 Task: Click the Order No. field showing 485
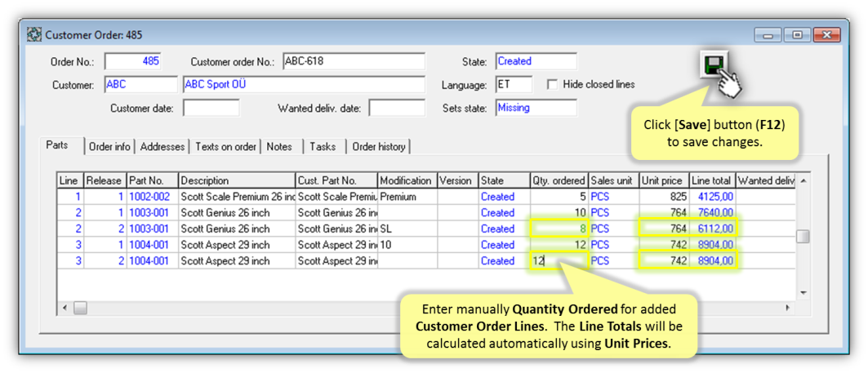coord(133,61)
